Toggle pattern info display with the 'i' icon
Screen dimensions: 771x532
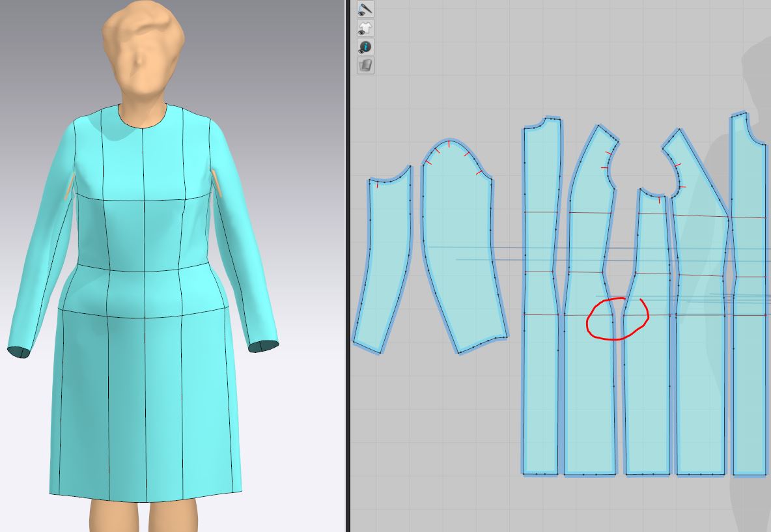pos(365,47)
